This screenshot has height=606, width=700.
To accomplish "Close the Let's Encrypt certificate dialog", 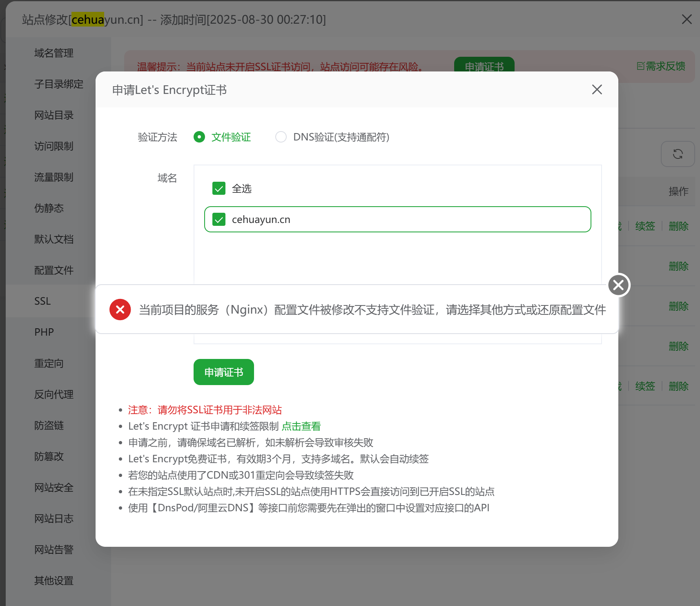I will pos(597,89).
